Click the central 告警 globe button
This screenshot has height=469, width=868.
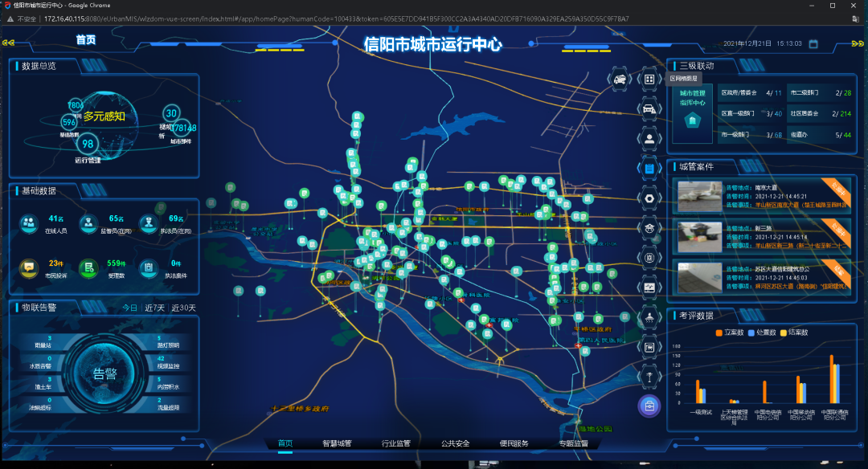(104, 373)
